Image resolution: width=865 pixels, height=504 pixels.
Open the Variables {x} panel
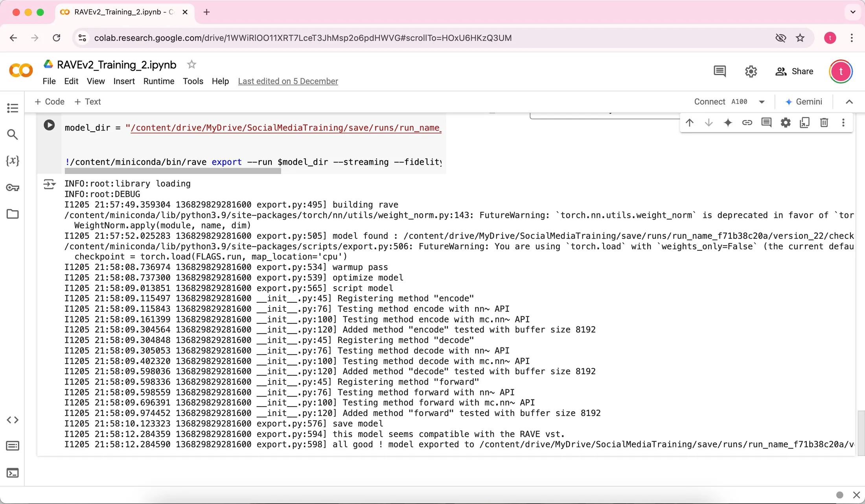(x=13, y=160)
